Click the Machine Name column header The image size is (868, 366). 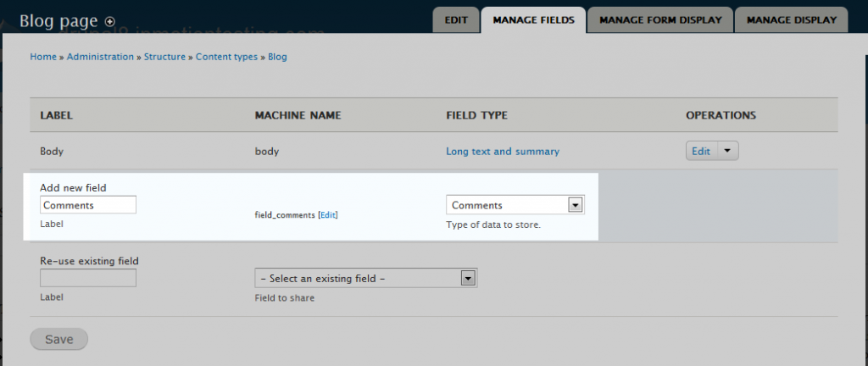click(x=298, y=115)
